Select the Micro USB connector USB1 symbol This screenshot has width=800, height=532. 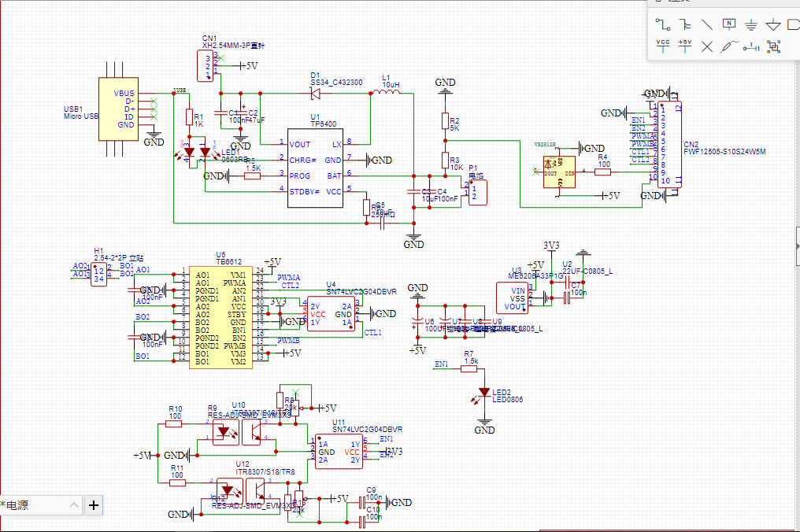click(x=119, y=109)
